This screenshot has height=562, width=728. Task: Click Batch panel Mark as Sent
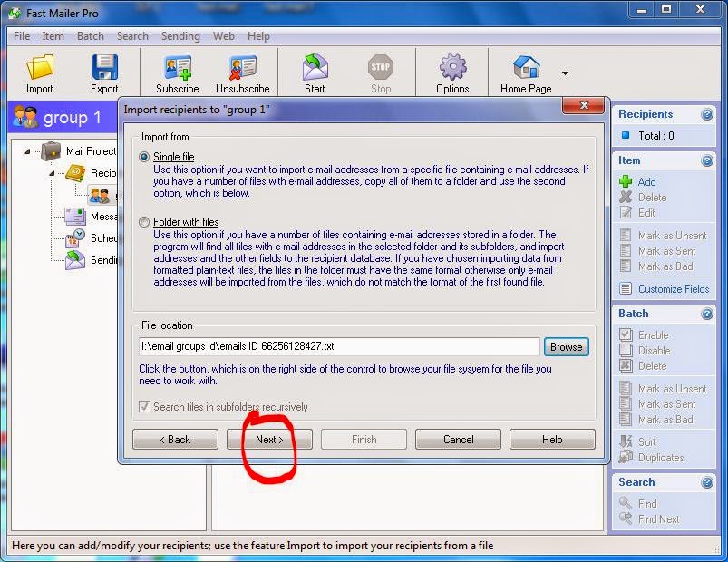tap(666, 403)
